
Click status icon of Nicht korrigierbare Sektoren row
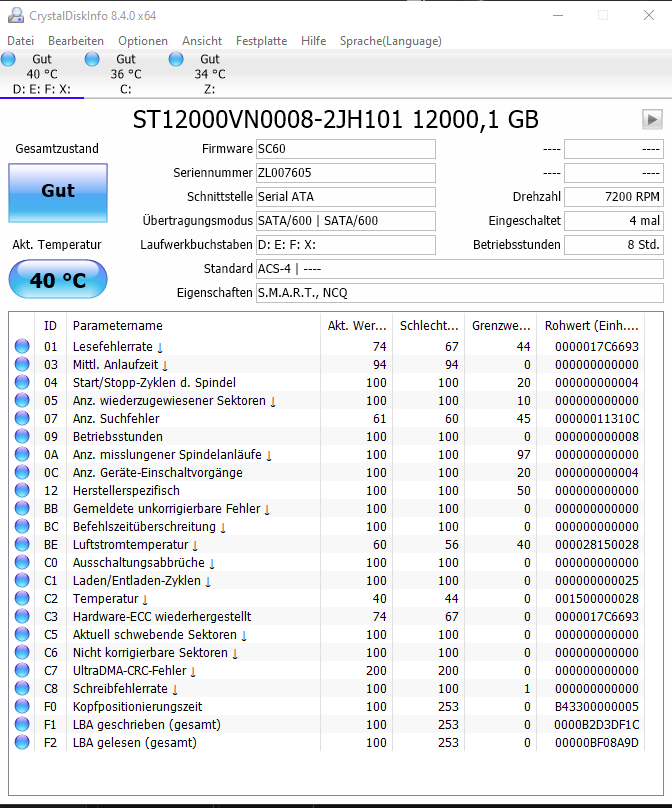pyautogui.click(x=22, y=652)
